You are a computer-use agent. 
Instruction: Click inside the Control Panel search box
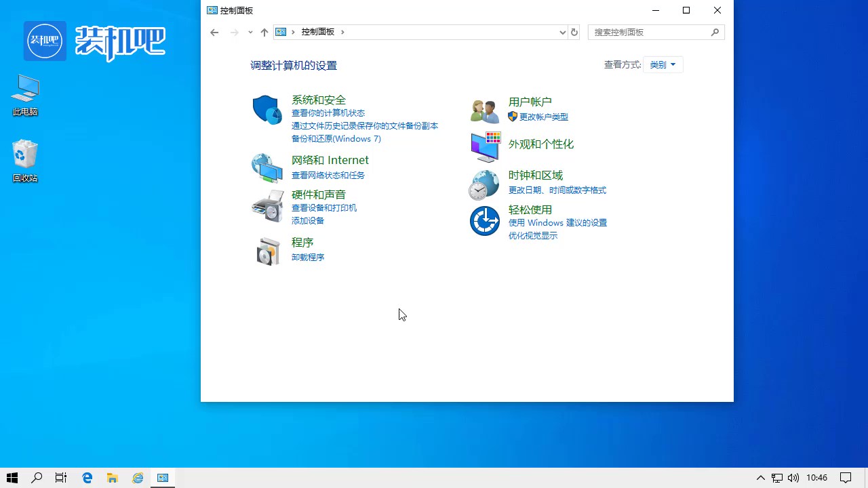coord(651,32)
